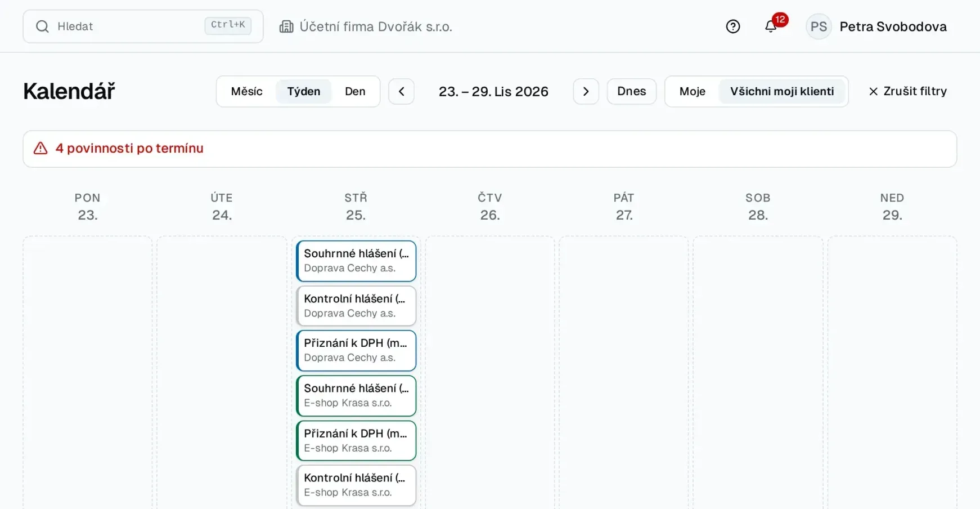Go to previous week arrow
The width and height of the screenshot is (980, 509).
click(x=402, y=91)
